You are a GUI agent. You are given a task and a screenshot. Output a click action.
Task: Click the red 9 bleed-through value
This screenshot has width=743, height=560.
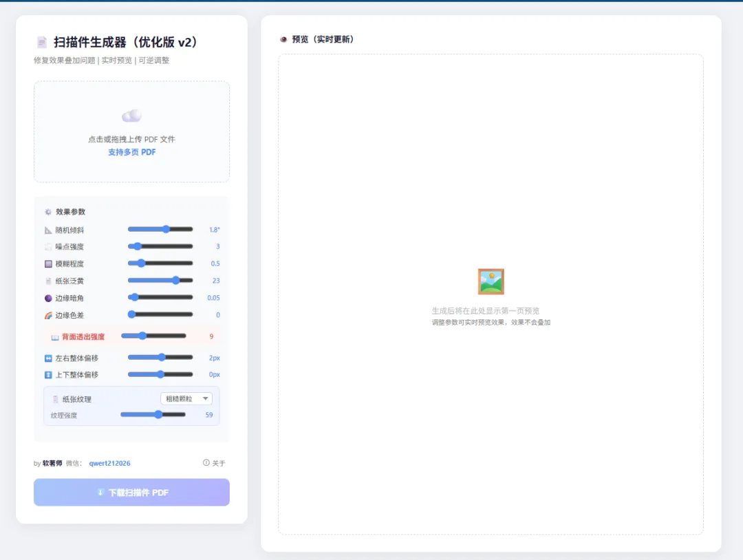[211, 336]
